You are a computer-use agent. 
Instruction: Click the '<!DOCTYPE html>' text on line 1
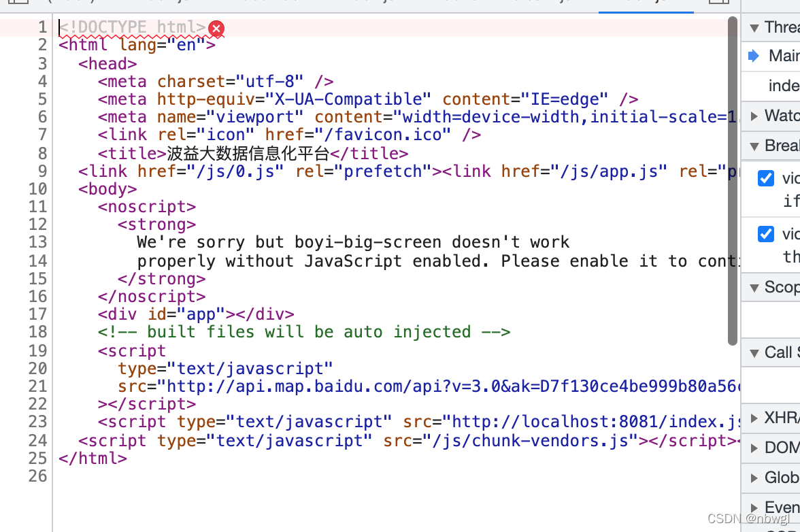(x=132, y=27)
